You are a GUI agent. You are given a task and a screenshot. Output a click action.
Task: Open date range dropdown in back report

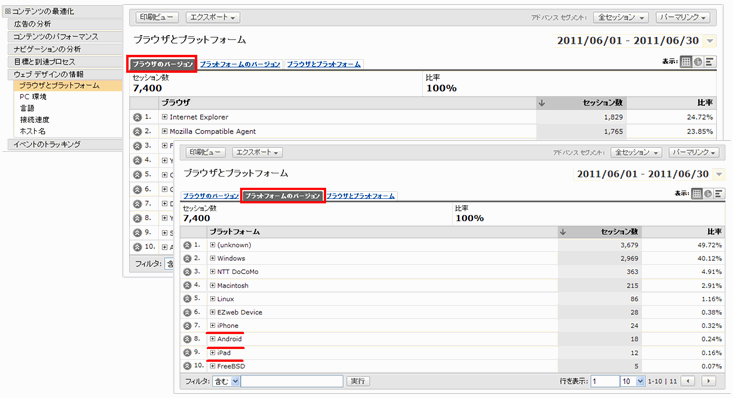point(710,41)
